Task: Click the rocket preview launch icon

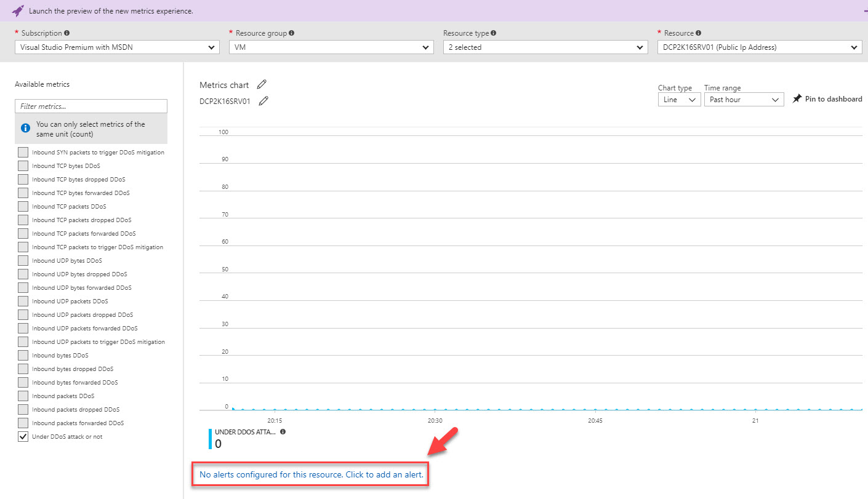Action: [x=18, y=11]
